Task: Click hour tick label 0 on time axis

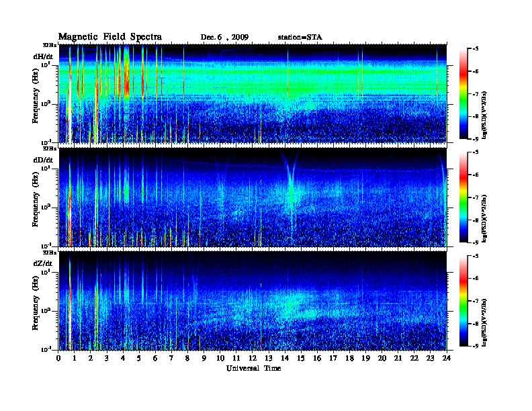Action: click(x=58, y=359)
